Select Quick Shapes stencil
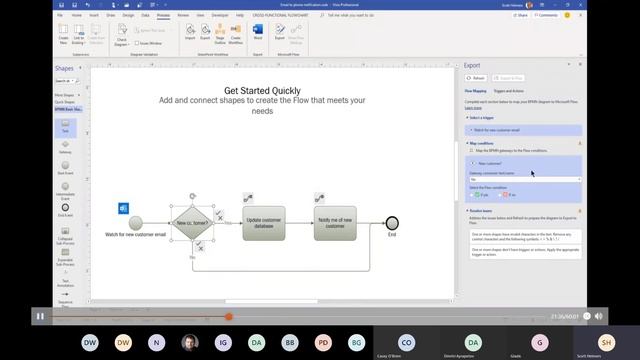 click(x=65, y=102)
